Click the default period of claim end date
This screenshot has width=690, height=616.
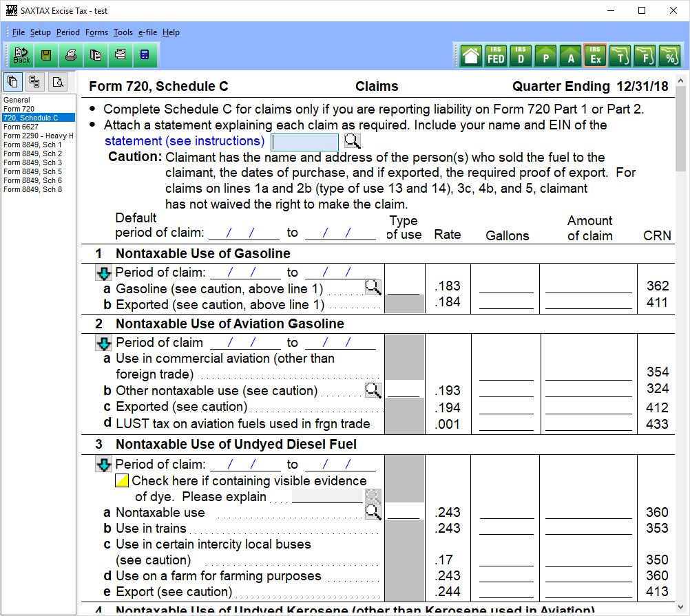tap(340, 233)
